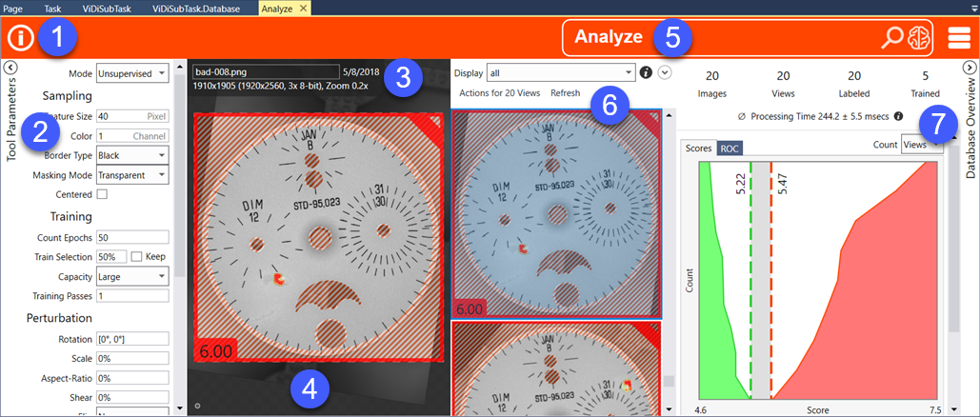Image resolution: width=980 pixels, height=417 pixels.
Task: Collapse the Tool Parameters panel arrow
Action: (x=9, y=68)
